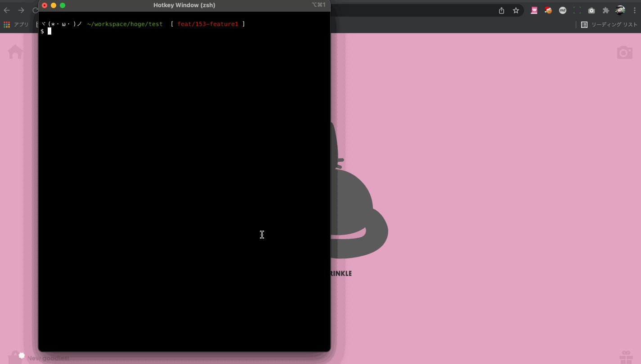Click the gift icon at page bottom
The image size is (641, 364).
(x=626, y=357)
